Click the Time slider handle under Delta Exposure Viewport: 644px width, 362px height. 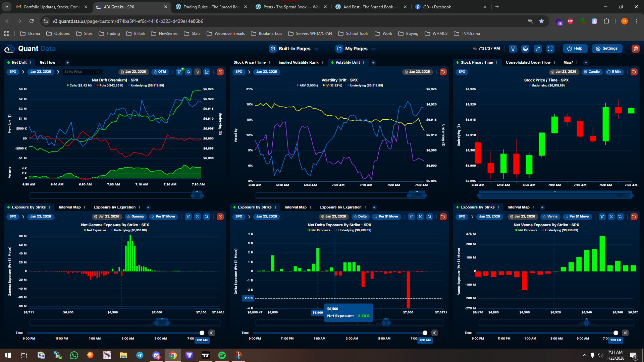pyautogui.click(x=425, y=333)
